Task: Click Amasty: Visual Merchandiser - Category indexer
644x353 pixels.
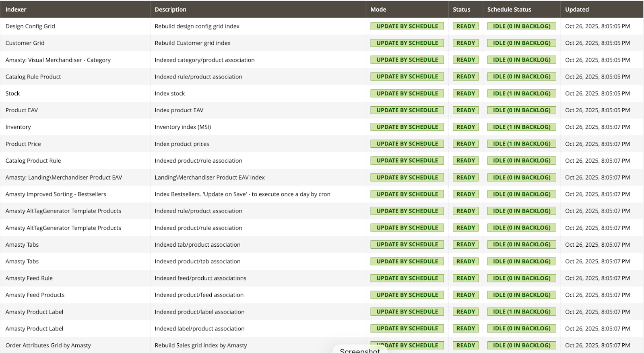Action: [x=58, y=60]
